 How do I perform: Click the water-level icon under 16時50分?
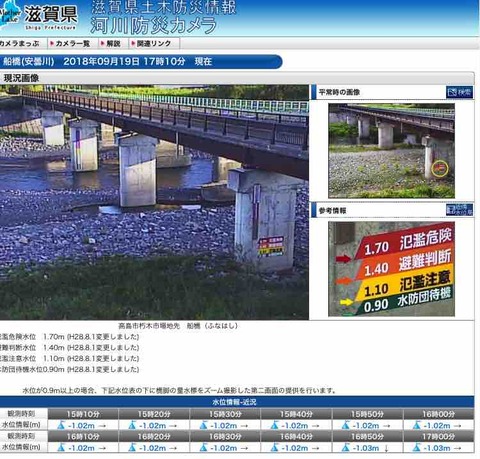pyautogui.click(x=346, y=448)
